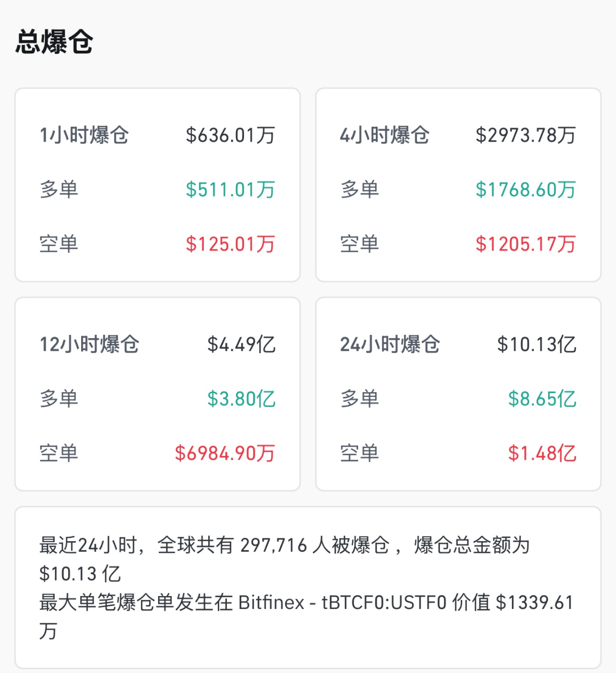Open the 24小时爆仓 card title
The image size is (616, 673).
tap(390, 345)
